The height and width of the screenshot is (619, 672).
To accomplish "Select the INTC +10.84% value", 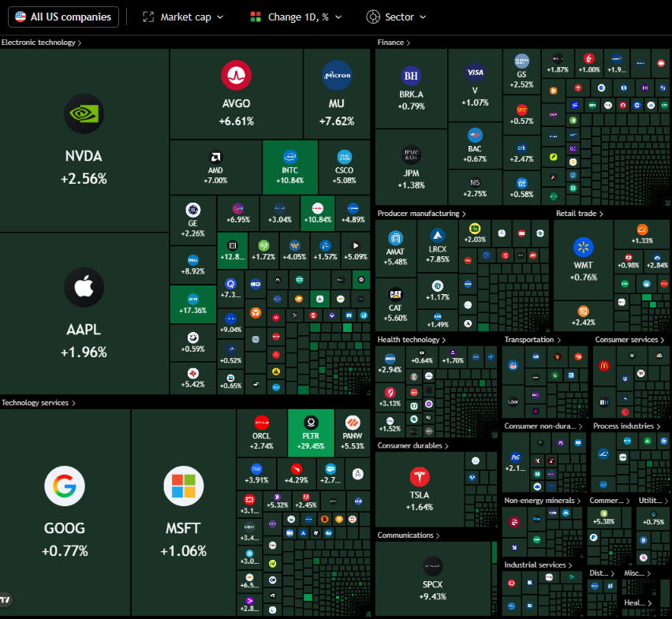I will pos(290,181).
